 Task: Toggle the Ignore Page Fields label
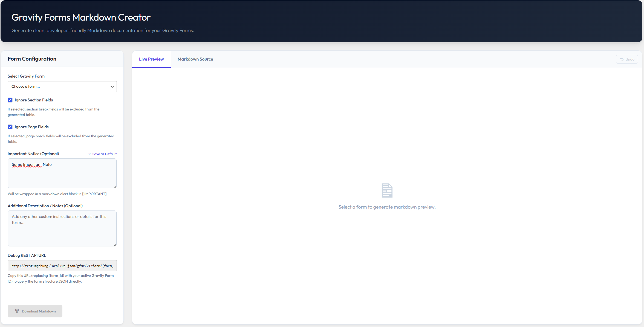click(x=32, y=127)
